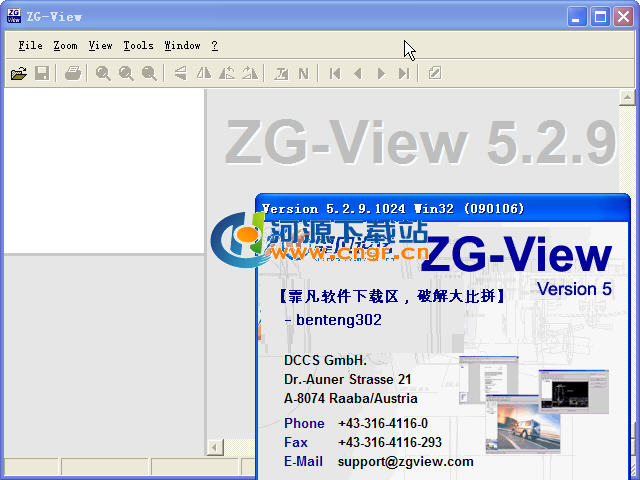This screenshot has width=640, height=480.
Task: Open the View menu
Action: [100, 45]
